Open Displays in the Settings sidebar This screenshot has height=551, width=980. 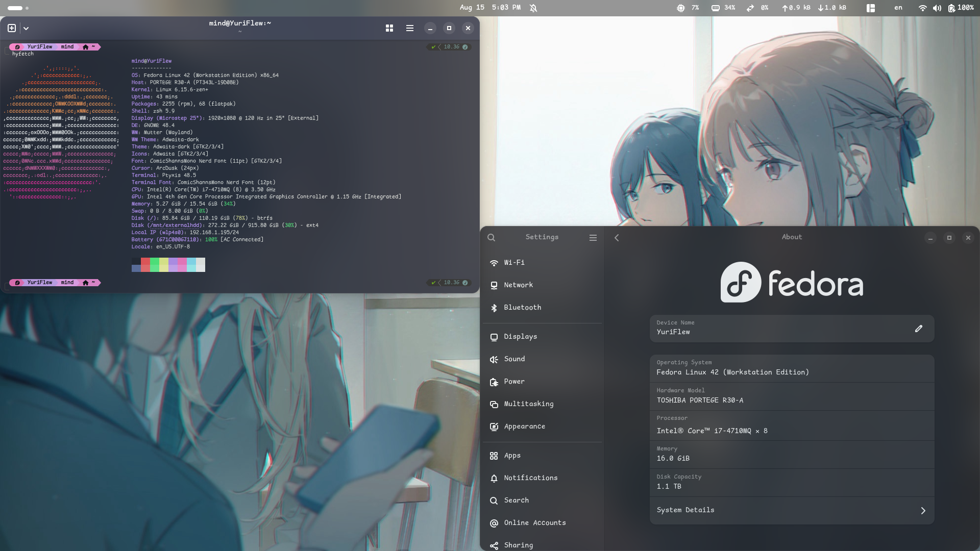520,336
